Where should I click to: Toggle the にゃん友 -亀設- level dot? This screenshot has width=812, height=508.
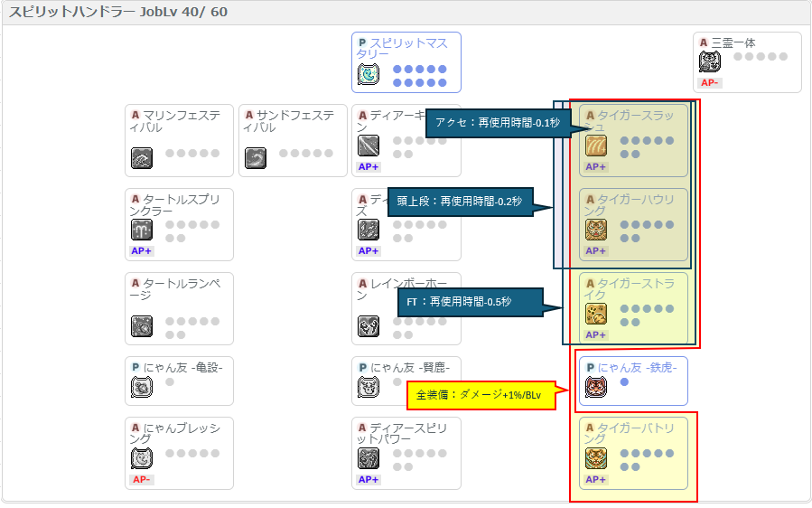169,382
